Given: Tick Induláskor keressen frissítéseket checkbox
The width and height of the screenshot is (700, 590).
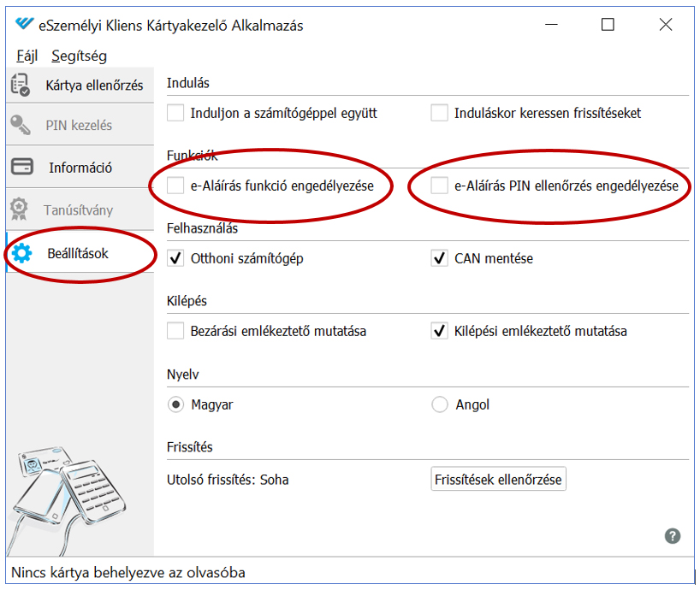Looking at the screenshot, I should click(x=440, y=113).
